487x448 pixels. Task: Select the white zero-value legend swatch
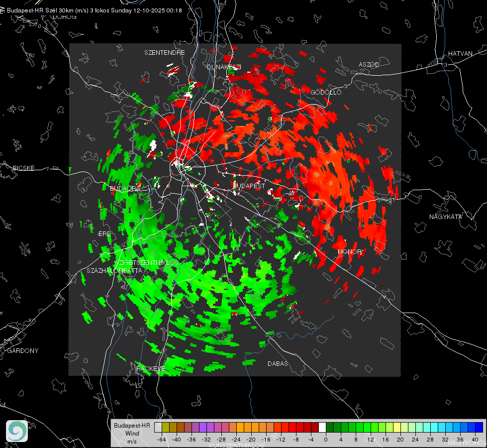click(x=322, y=428)
